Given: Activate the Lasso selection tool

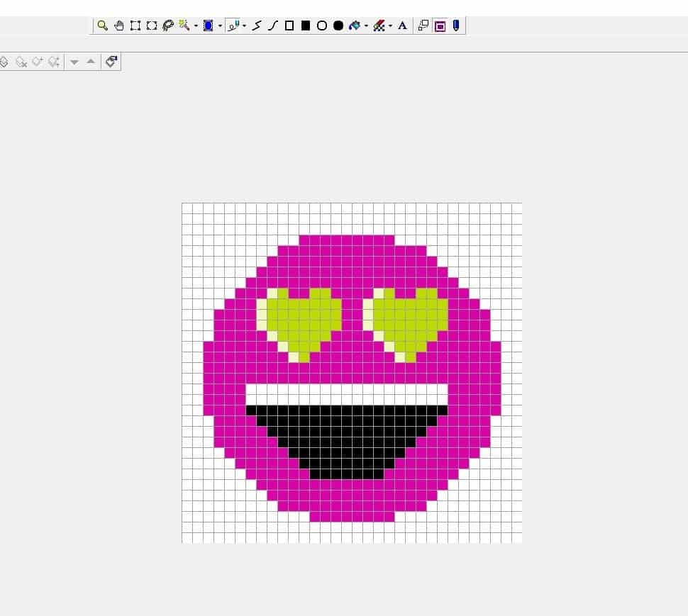Looking at the screenshot, I should [168, 26].
